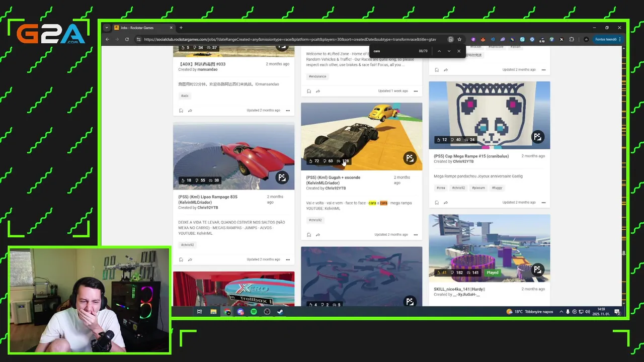Open File Explorer from the taskbar
The image size is (644, 362).
pyautogui.click(x=213, y=312)
